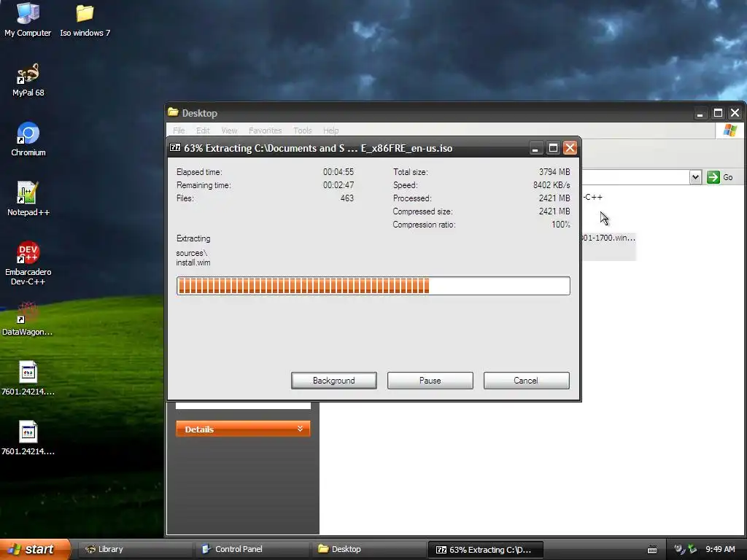The width and height of the screenshot is (747, 560).
Task: Click the Remaining time value 00:02:47
Action: point(338,184)
